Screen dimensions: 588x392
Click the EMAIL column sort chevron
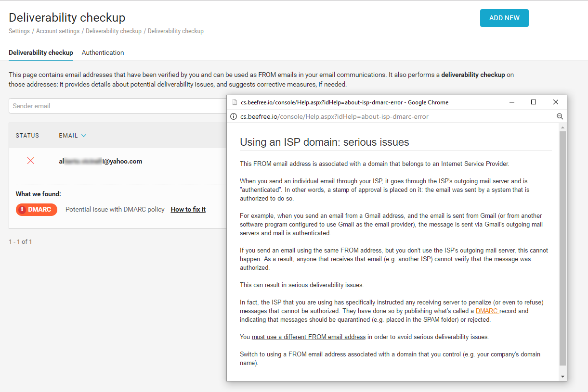[x=84, y=136]
